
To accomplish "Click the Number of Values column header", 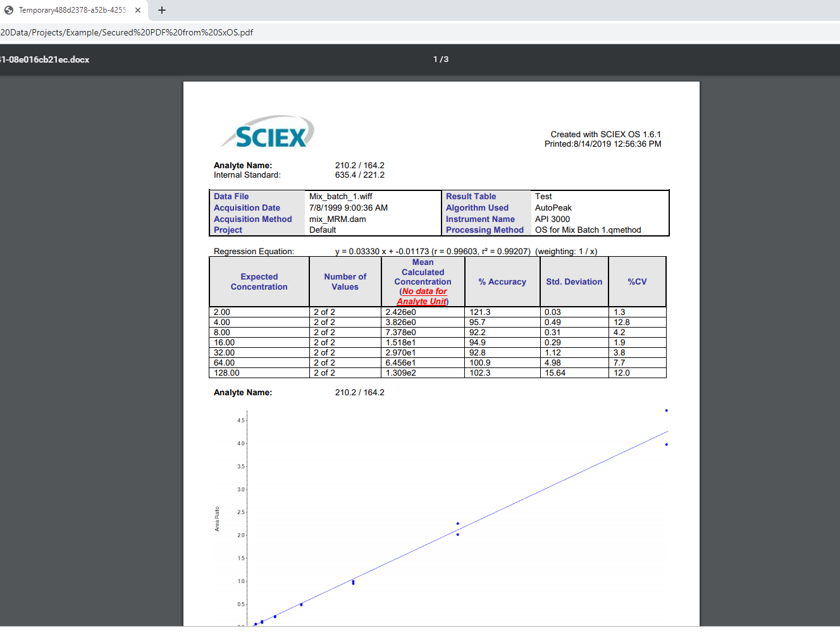I will (345, 281).
